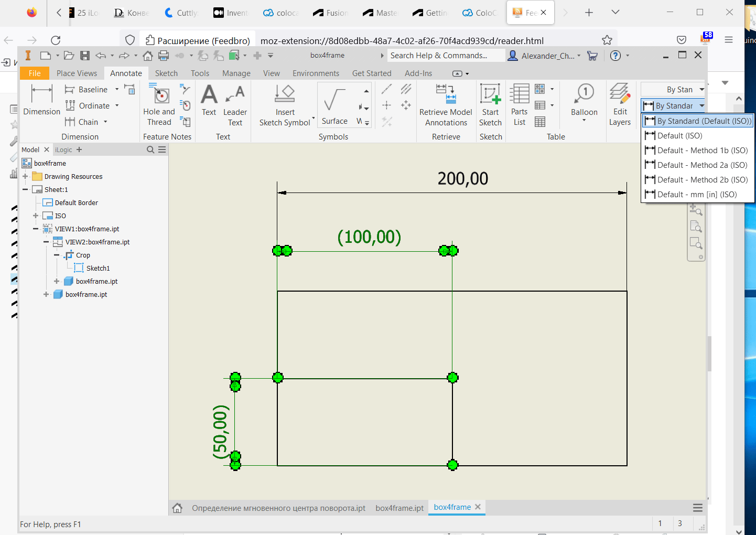756x535 pixels.
Task: Collapse the Crop node
Action: [57, 255]
